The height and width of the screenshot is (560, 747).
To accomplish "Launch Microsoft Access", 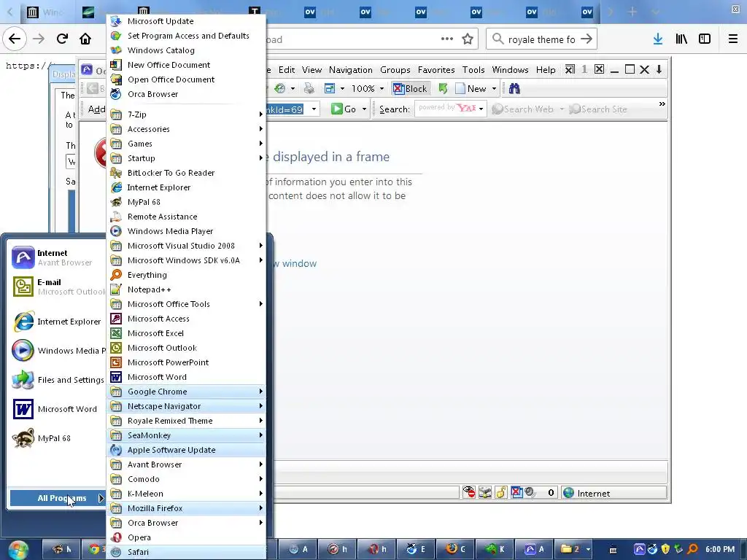I will pyautogui.click(x=186, y=319).
